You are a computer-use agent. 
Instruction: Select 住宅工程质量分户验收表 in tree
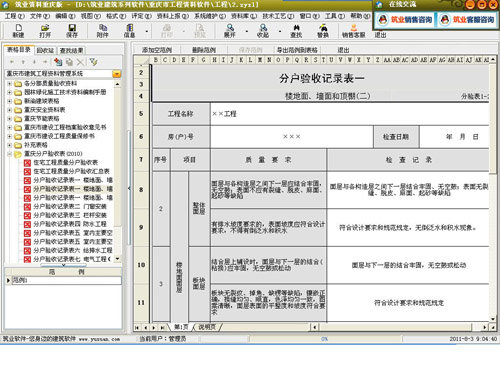65,162
